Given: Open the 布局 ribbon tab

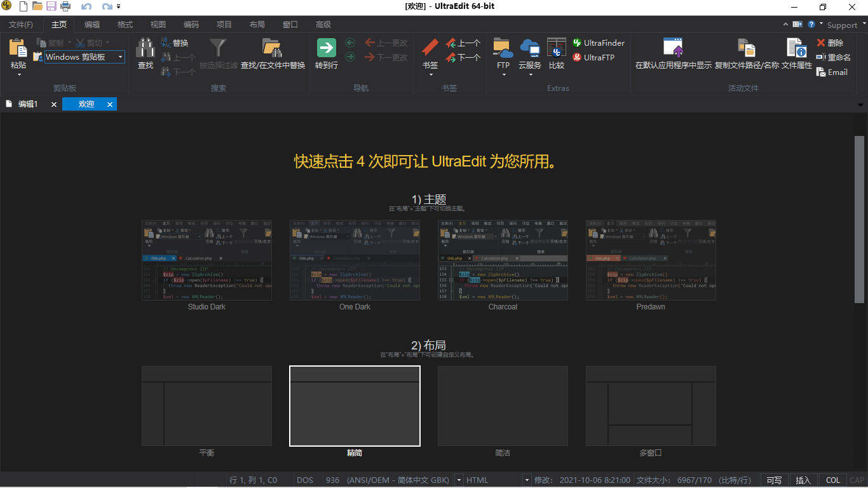Looking at the screenshot, I should 257,24.
